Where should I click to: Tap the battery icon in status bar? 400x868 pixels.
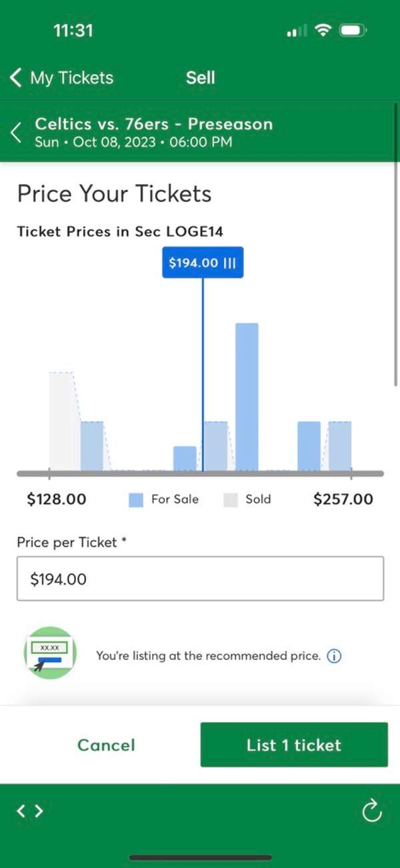[x=351, y=30]
